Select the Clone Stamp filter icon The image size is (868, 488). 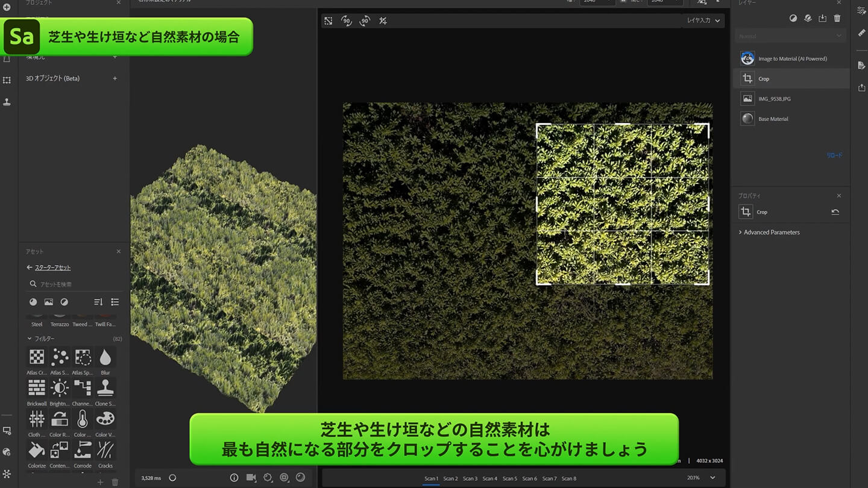(x=105, y=388)
